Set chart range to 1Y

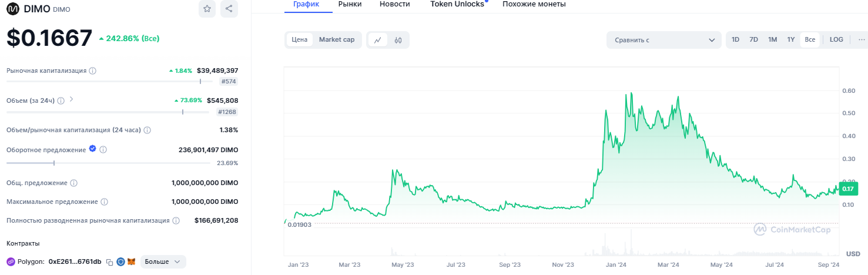791,40
